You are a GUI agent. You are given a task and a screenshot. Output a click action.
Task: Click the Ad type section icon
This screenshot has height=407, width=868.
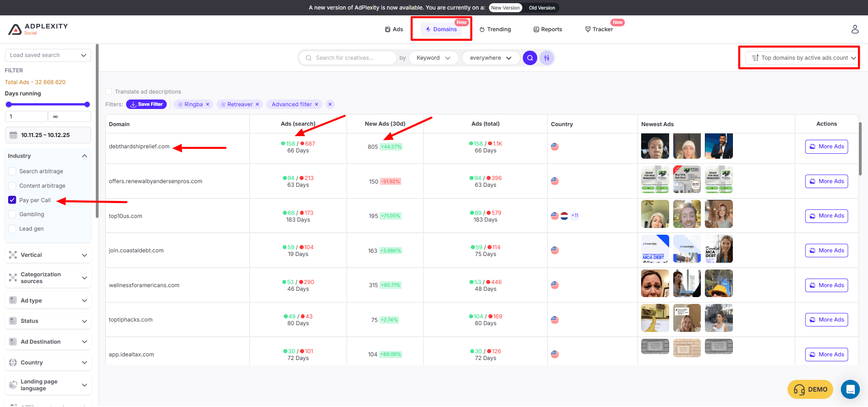point(13,301)
